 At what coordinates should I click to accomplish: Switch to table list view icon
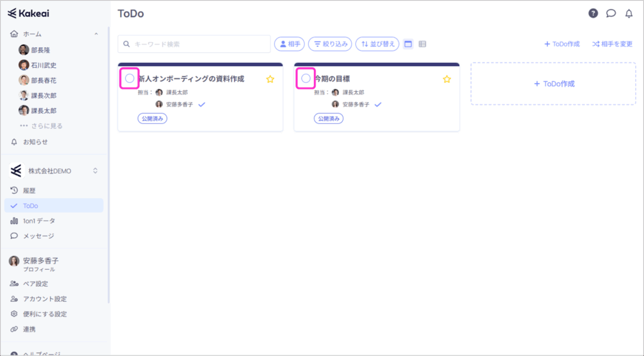pyautogui.click(x=423, y=44)
